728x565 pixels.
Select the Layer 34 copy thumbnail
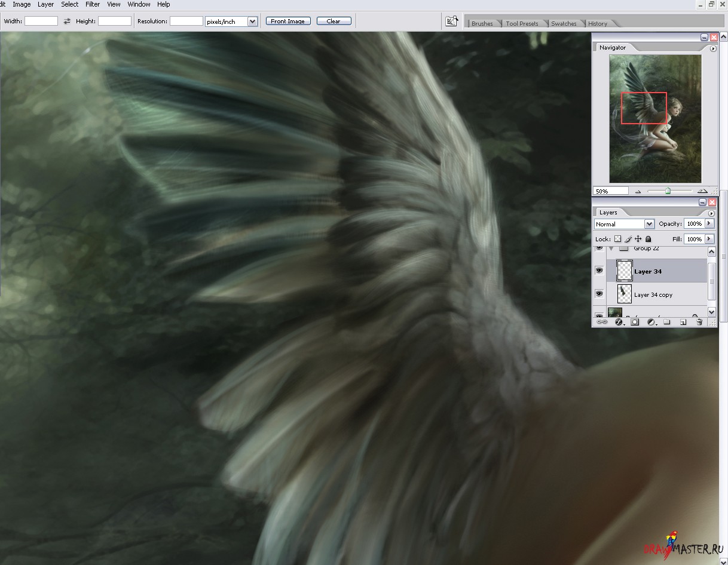[624, 294]
